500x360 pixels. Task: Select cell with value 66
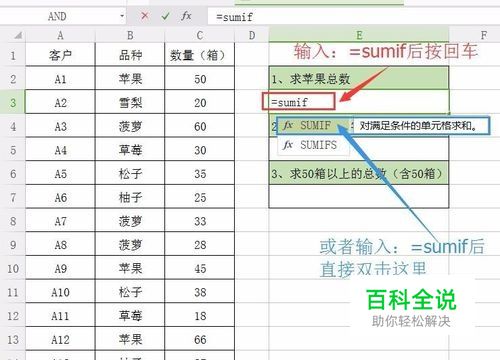coord(200,339)
